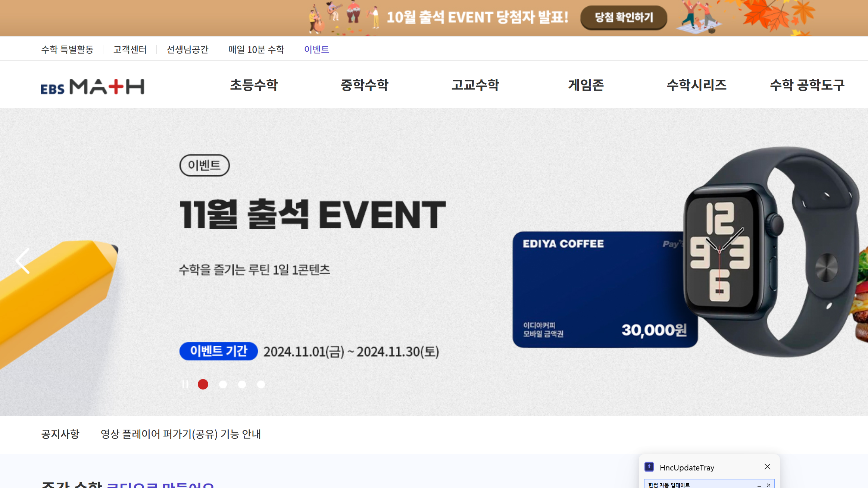Click the Ediya Coffee gift card image

[597, 289]
